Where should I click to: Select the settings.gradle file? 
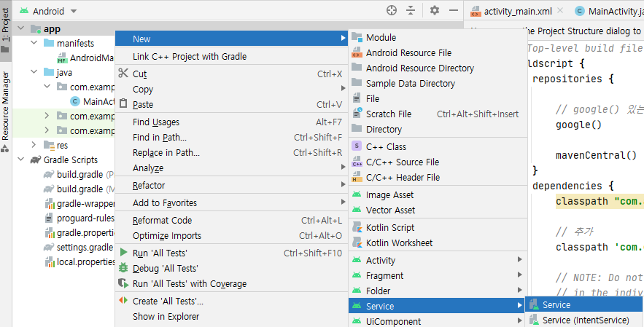pyautogui.click(x=79, y=248)
